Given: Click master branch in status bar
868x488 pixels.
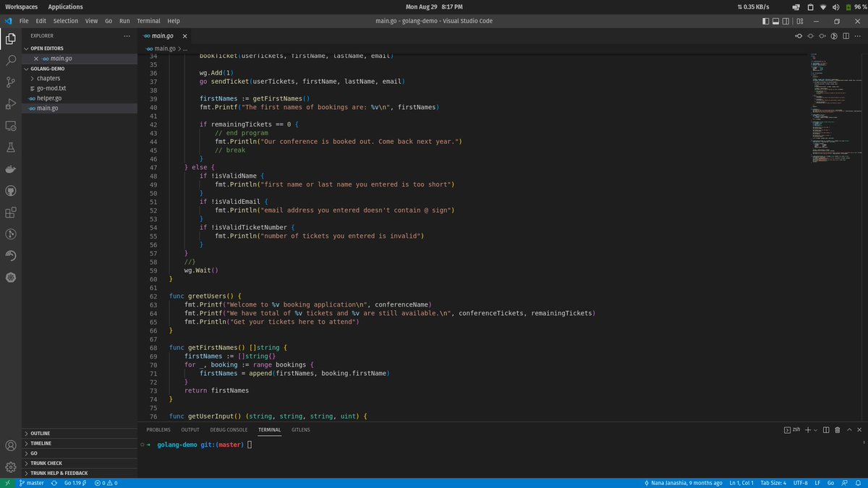Looking at the screenshot, I should [x=31, y=482].
